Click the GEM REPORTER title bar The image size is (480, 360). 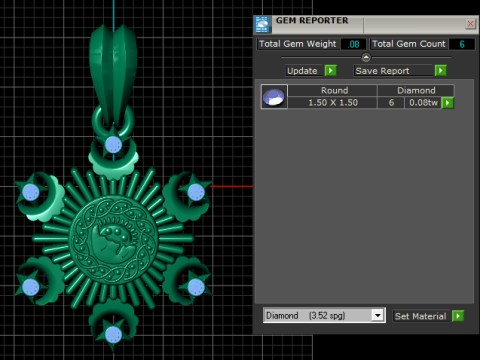367,25
